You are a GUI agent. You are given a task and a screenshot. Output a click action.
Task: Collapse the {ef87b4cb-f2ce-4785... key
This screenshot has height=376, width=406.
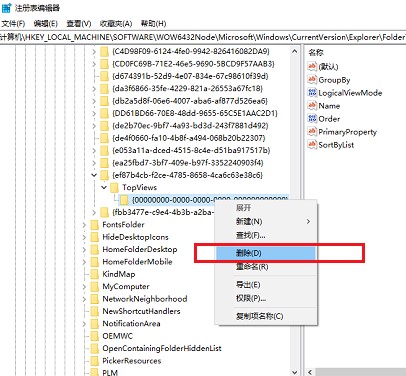94,175
